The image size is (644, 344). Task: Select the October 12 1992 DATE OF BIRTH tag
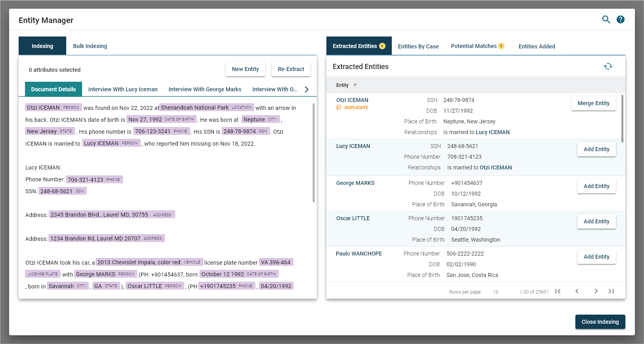pos(239,274)
